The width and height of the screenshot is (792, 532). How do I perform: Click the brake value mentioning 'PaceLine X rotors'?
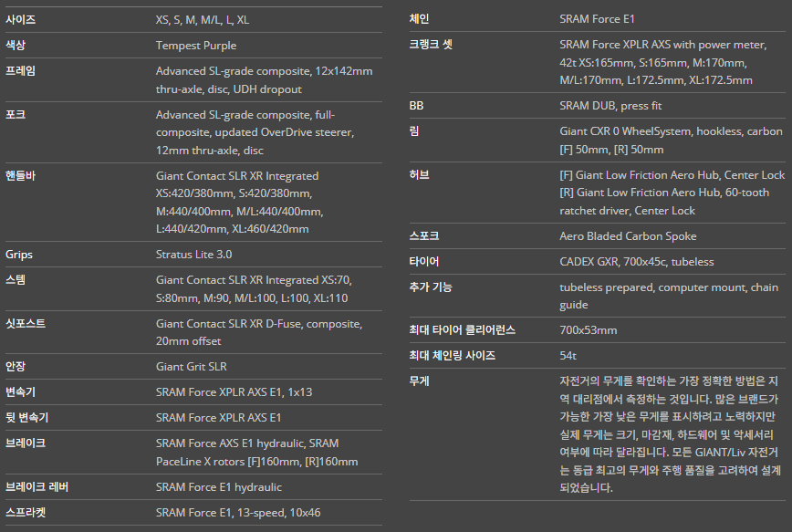256,453
